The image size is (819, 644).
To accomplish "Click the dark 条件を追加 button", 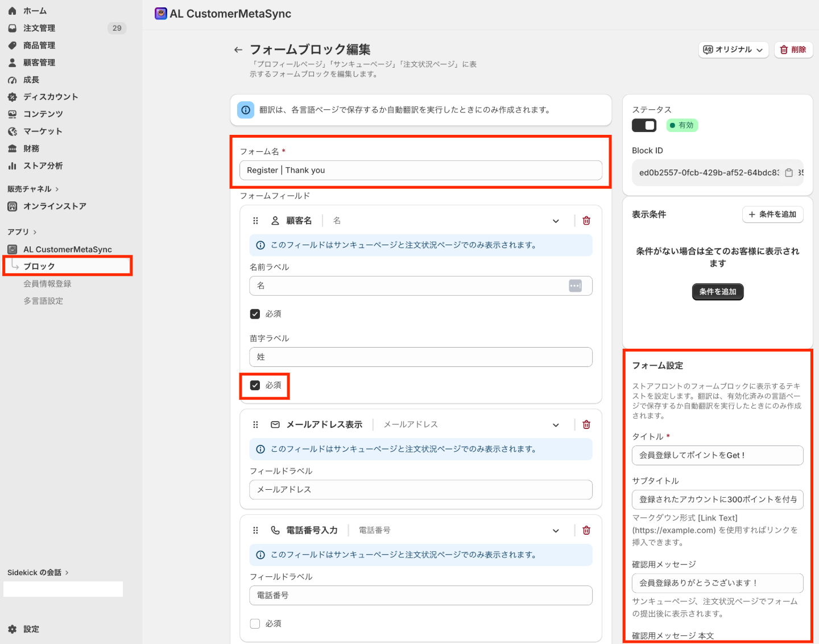I will [x=718, y=292].
